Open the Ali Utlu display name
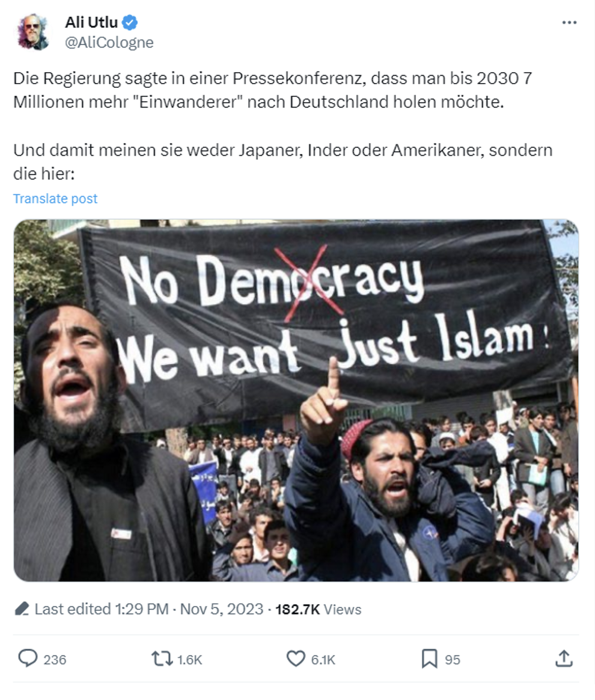The height and width of the screenshot is (700, 595). point(91,22)
